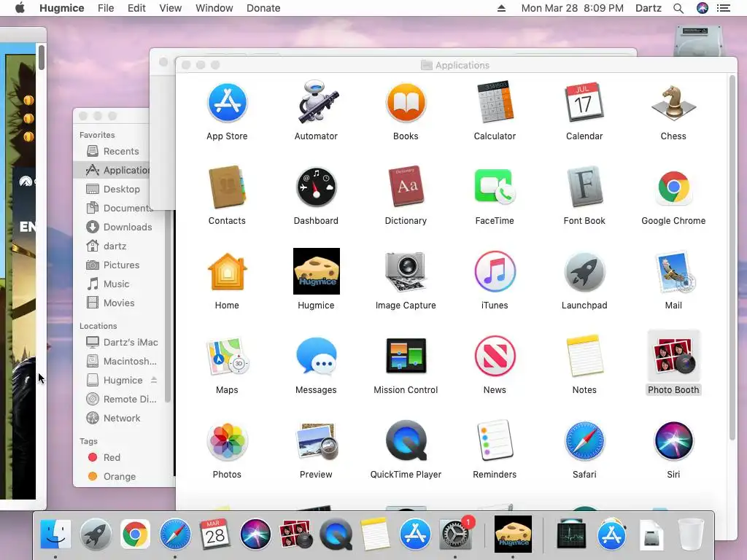Select the Notes app in Applications window
The width and height of the screenshot is (747, 560).
click(x=584, y=356)
